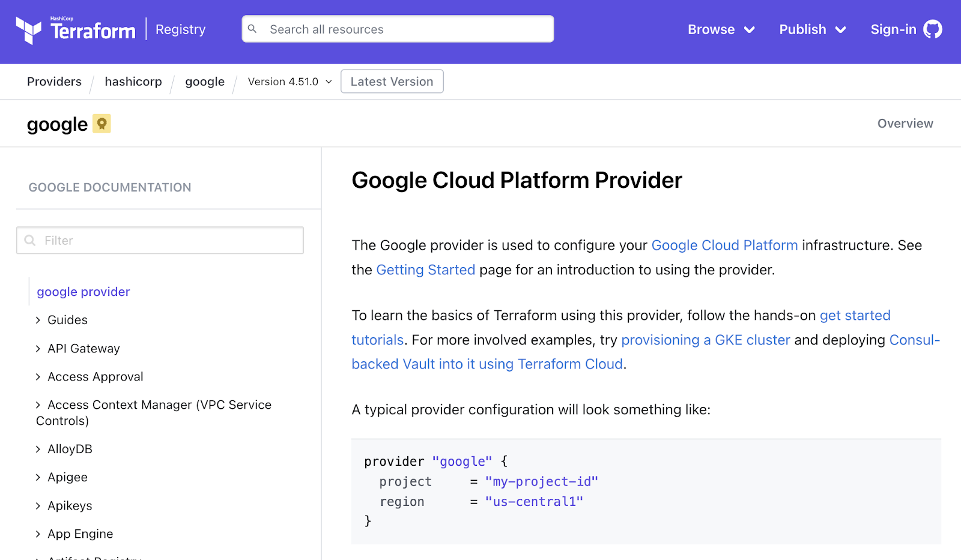Open Consul-backed Vault Terraform Cloud link
This screenshot has width=961, height=560.
487,364
